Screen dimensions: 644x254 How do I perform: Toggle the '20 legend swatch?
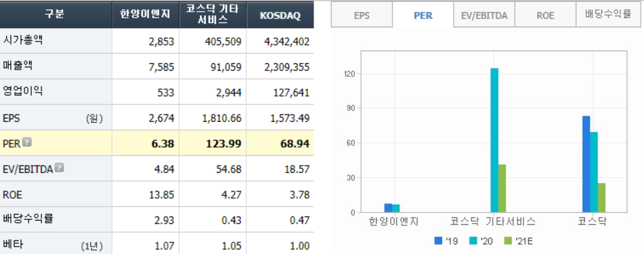473,240
